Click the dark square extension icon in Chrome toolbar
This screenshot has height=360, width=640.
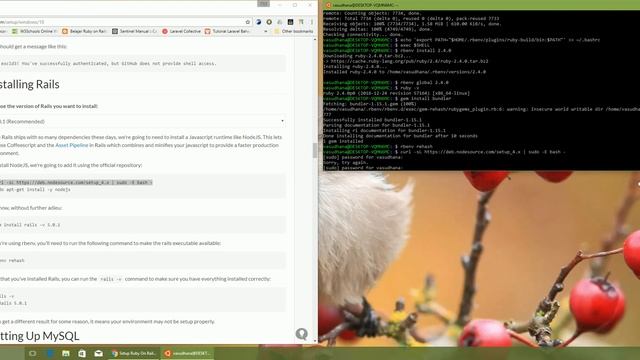290,22
